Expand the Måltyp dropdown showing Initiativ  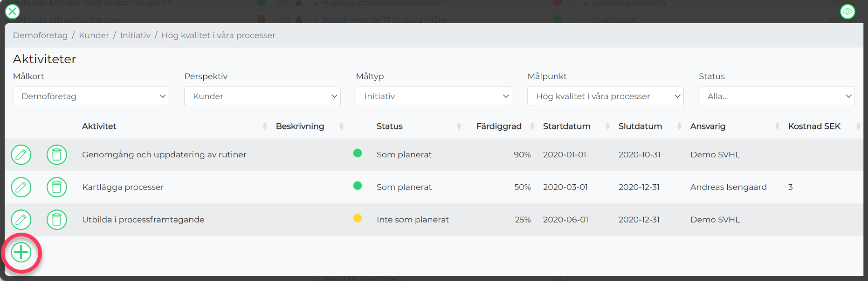(434, 96)
